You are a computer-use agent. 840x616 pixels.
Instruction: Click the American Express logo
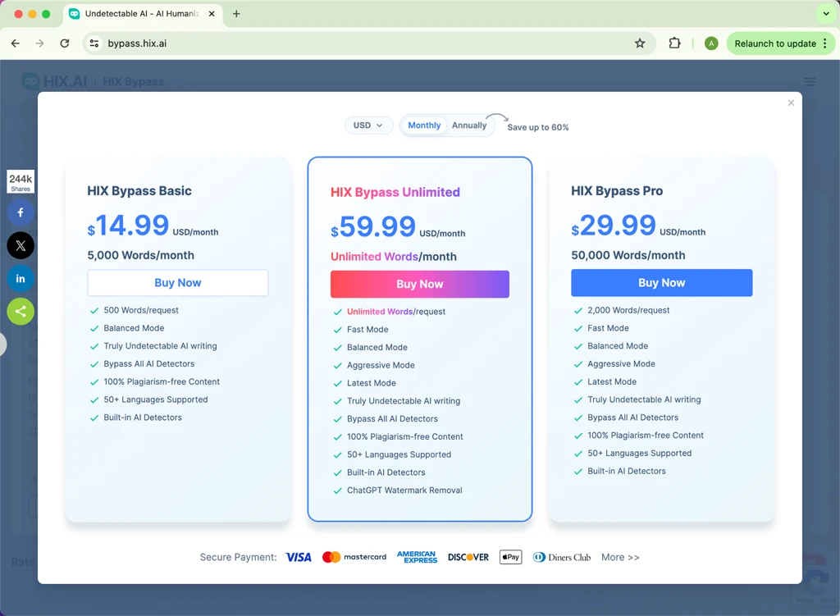(x=417, y=557)
